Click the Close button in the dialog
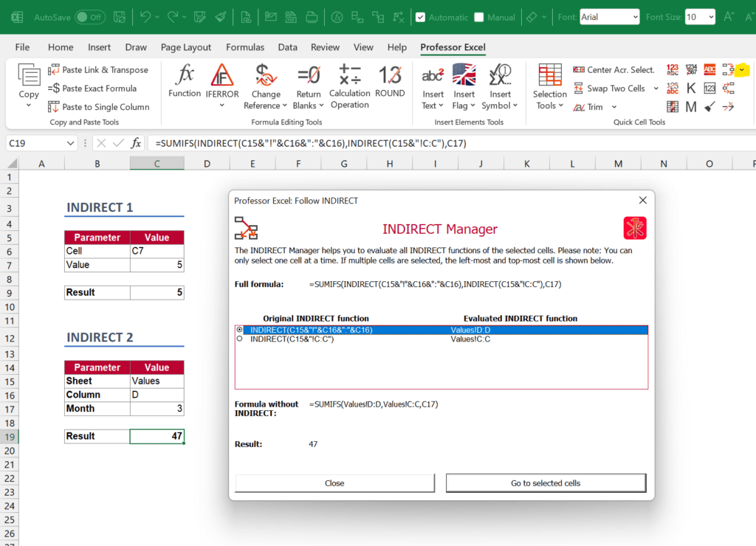The width and height of the screenshot is (756, 546). [x=334, y=483]
